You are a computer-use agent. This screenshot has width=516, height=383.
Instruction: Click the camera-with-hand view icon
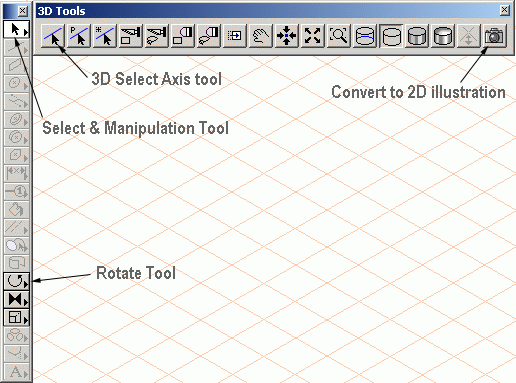pyautogui.click(x=157, y=36)
